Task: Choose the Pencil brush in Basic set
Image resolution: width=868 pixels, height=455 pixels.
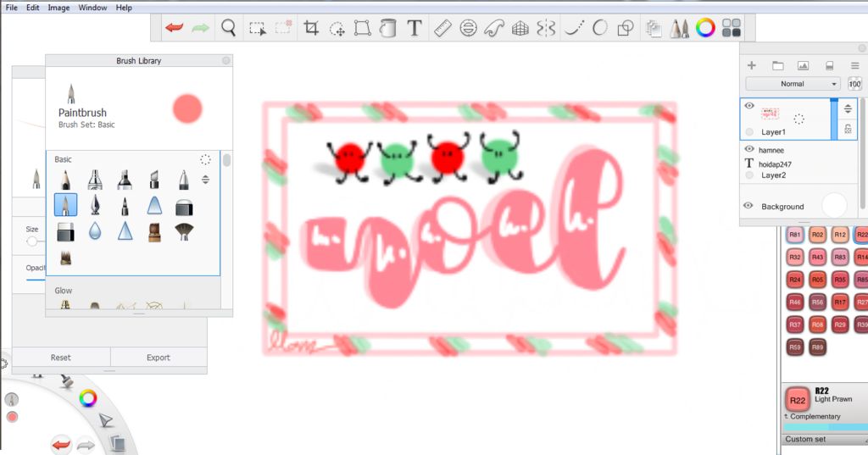Action: tap(66, 180)
